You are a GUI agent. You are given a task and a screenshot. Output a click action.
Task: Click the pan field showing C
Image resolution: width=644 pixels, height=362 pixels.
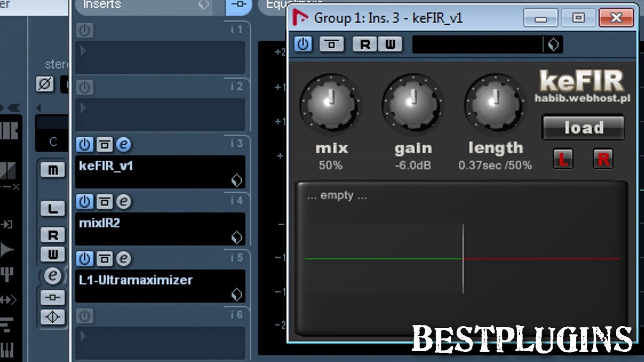click(52, 142)
